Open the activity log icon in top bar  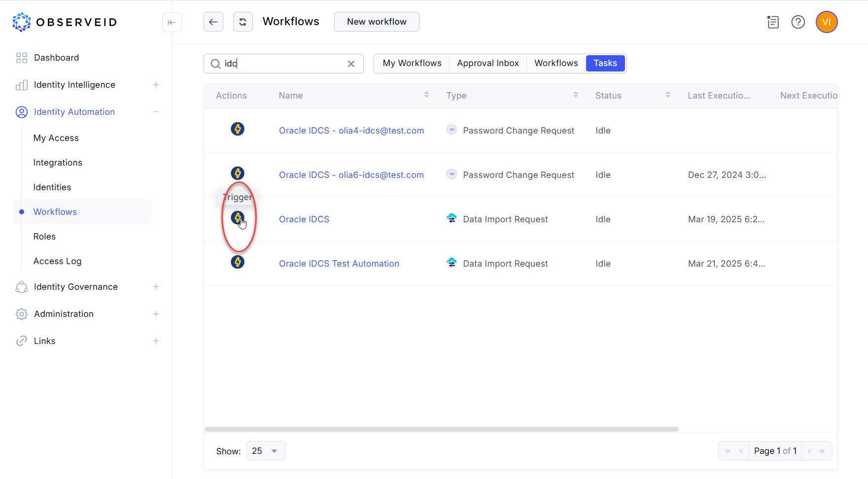(773, 22)
